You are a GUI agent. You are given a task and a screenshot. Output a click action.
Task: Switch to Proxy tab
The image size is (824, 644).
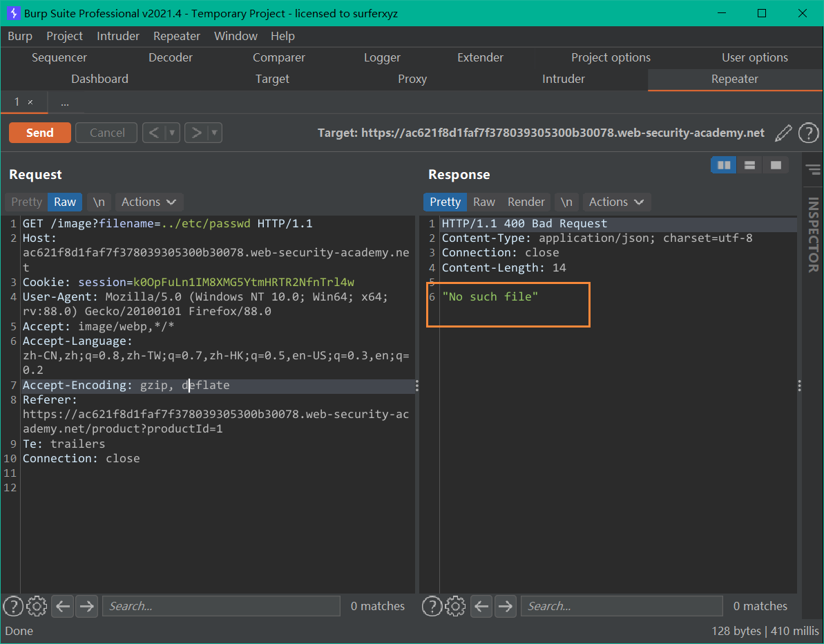click(412, 79)
